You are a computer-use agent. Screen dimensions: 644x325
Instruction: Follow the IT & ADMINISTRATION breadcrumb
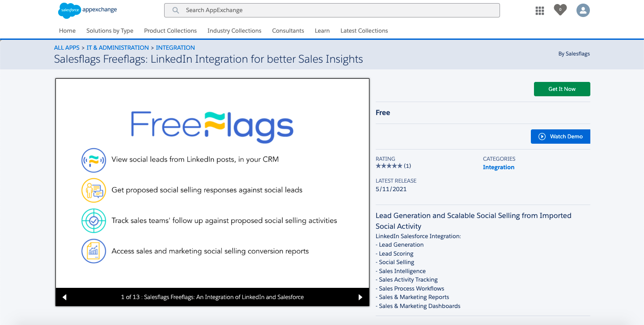[x=118, y=47]
